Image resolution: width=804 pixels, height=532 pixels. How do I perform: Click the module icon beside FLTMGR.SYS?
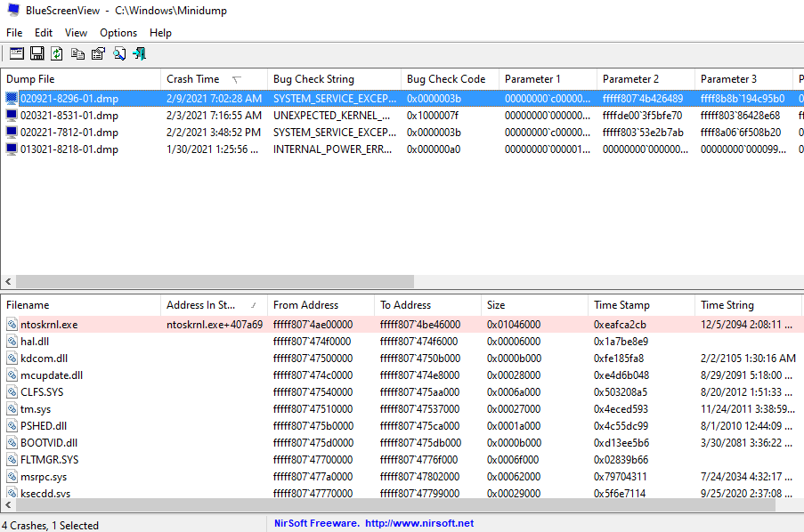pyautogui.click(x=12, y=460)
